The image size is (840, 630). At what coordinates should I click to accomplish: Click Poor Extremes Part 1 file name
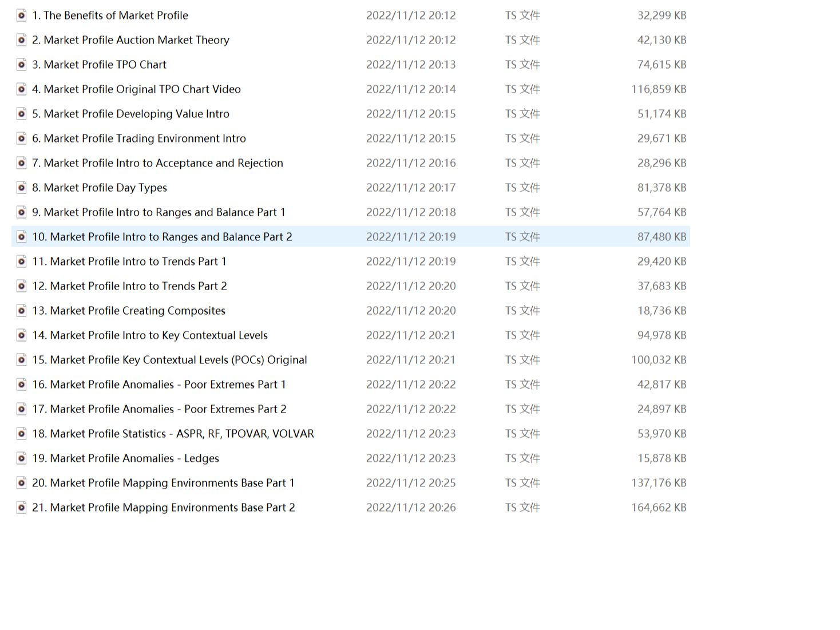coord(159,385)
